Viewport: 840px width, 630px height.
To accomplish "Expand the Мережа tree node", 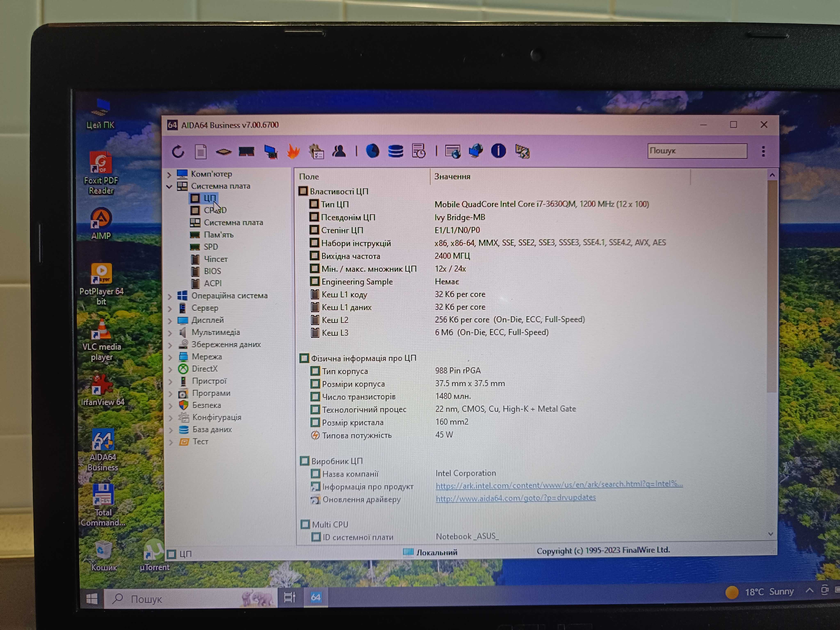I will coord(170,357).
